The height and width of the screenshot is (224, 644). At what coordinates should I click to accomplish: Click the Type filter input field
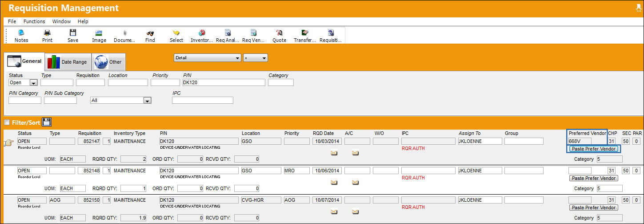[57, 82]
